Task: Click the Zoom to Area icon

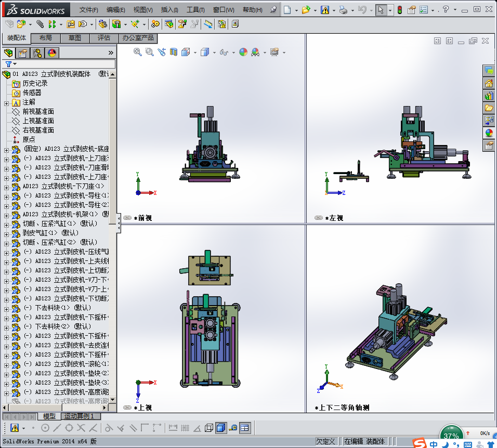Action: pos(150,52)
